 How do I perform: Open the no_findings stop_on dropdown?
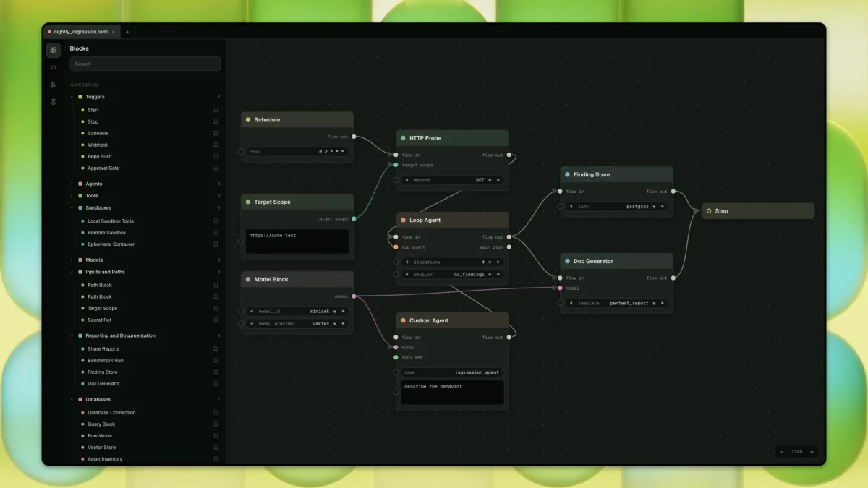(490, 275)
